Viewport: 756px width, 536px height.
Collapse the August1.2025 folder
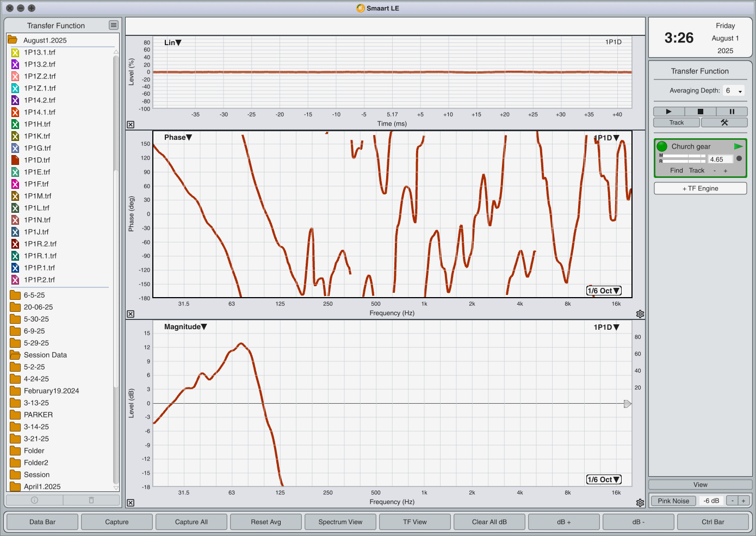[x=12, y=40]
